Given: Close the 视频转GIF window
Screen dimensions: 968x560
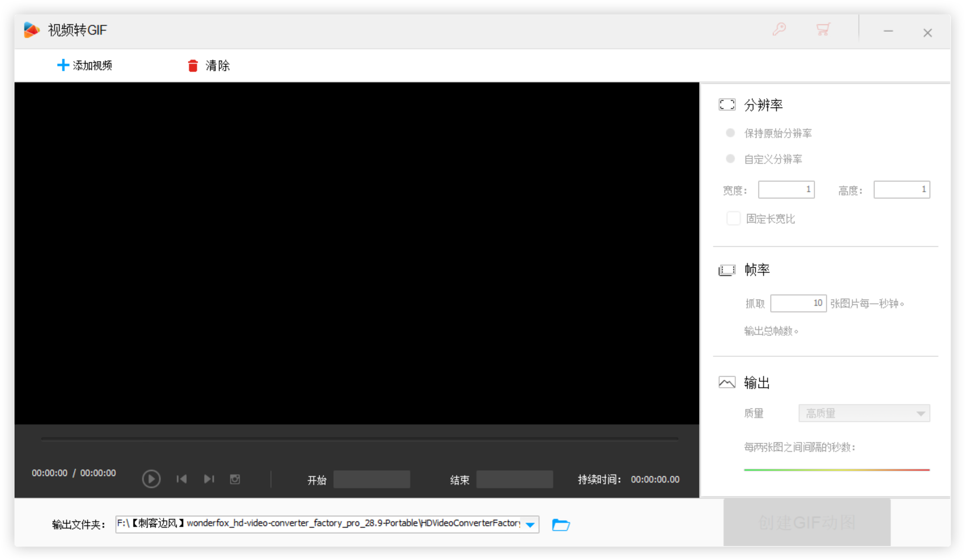Looking at the screenshot, I should 928,33.
